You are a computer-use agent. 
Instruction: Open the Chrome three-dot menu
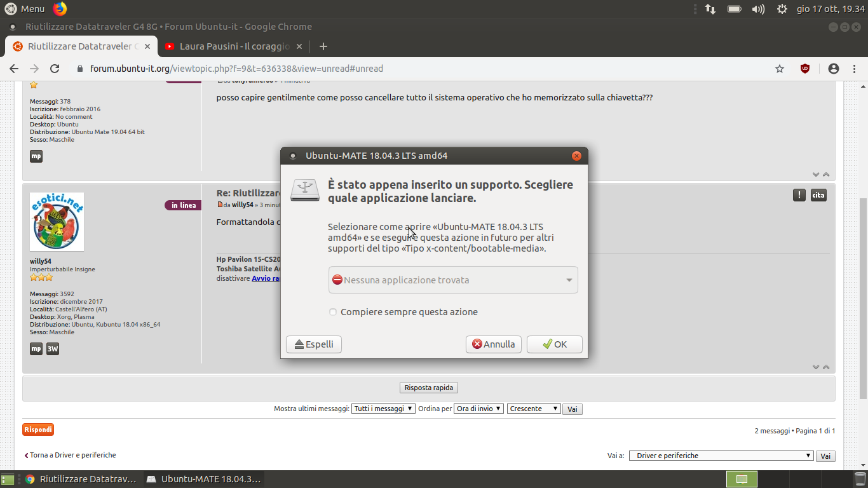pos(854,69)
